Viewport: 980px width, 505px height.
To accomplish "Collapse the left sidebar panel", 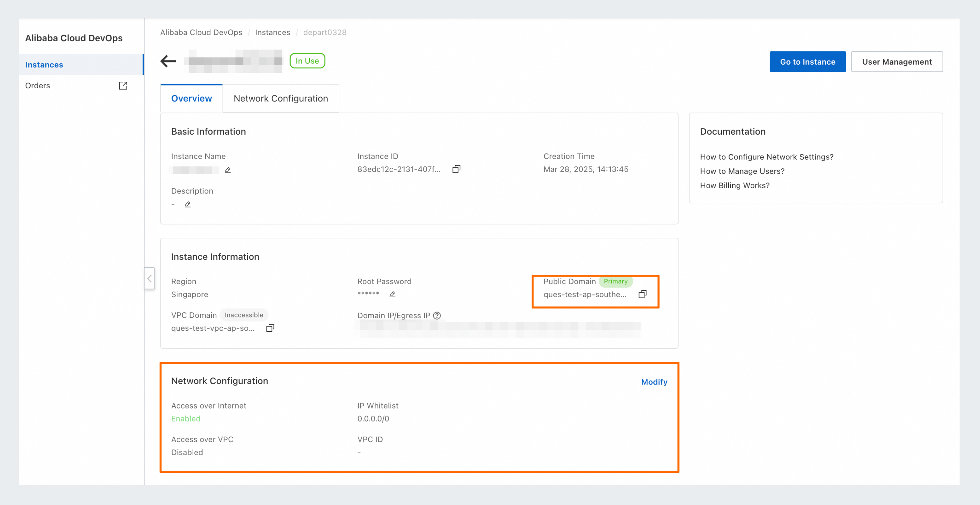I will point(150,279).
